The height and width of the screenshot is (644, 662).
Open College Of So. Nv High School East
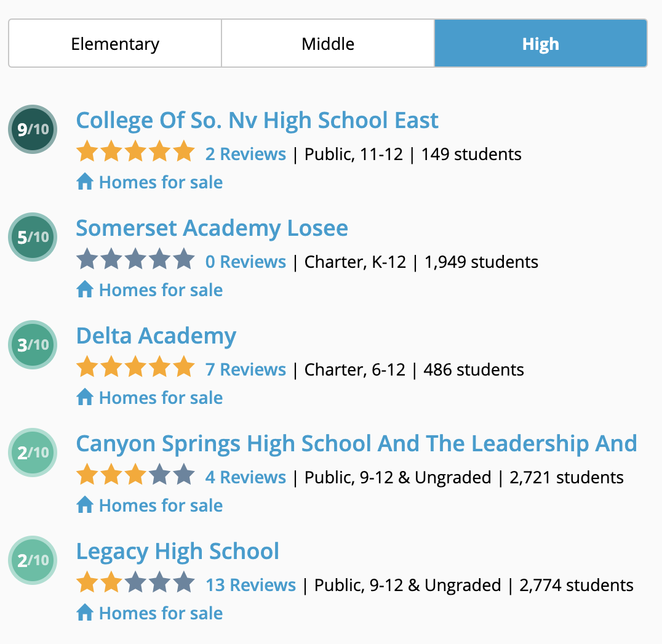(x=257, y=121)
